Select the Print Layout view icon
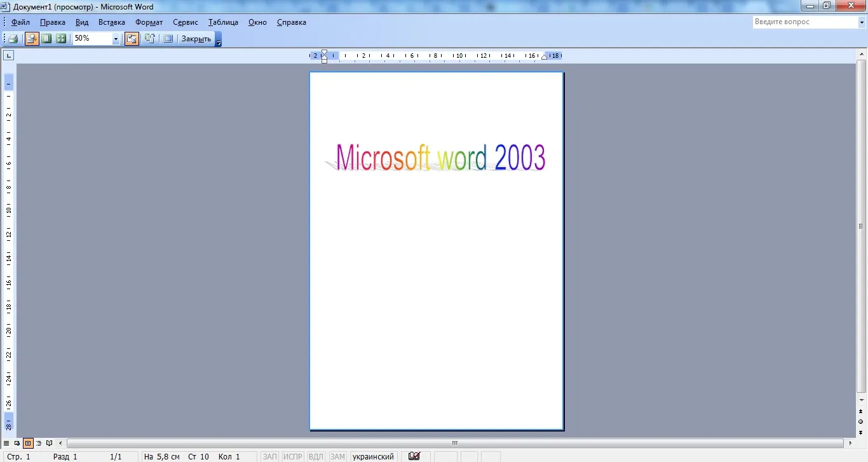 [x=28, y=443]
